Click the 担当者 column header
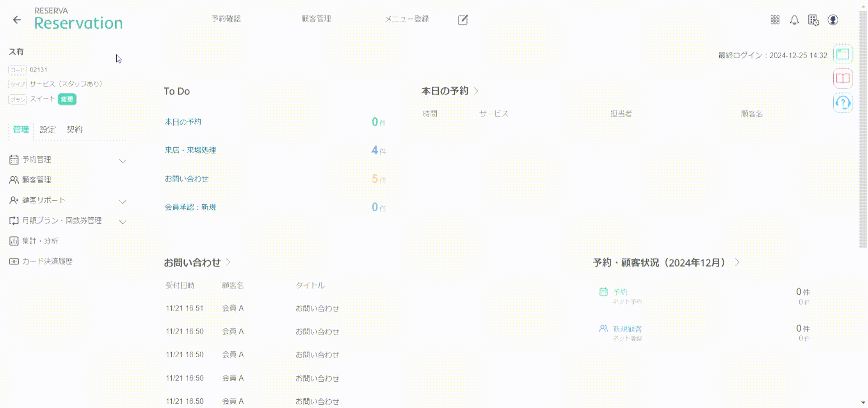868x408 pixels. [621, 114]
